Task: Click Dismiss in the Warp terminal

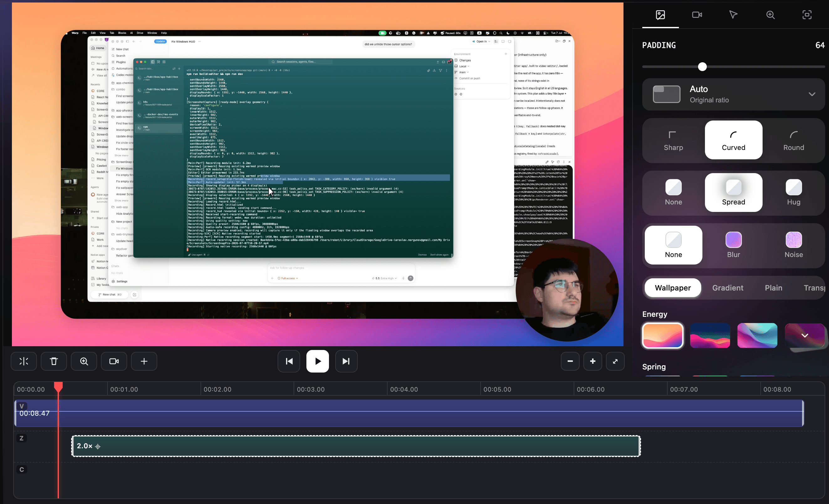Action: (422, 255)
